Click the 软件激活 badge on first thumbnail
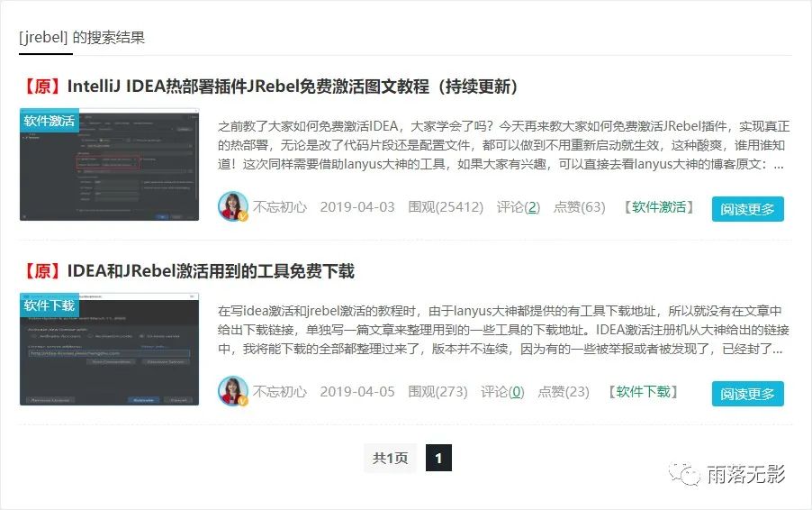 pos(50,120)
